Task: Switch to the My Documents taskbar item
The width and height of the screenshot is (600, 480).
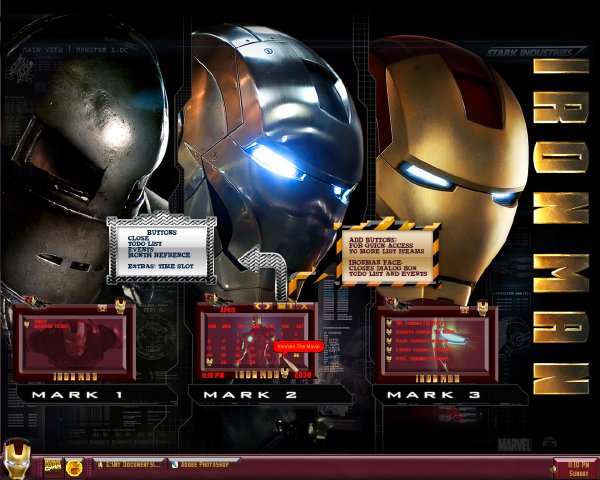Action: tap(130, 464)
